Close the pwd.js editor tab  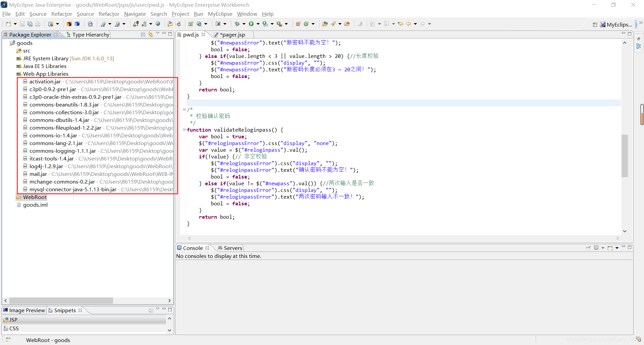[203, 34]
